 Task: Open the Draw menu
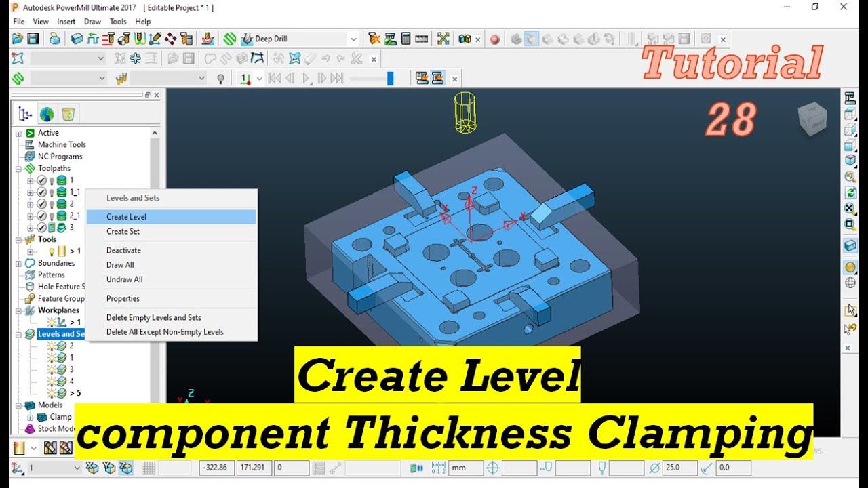92,22
